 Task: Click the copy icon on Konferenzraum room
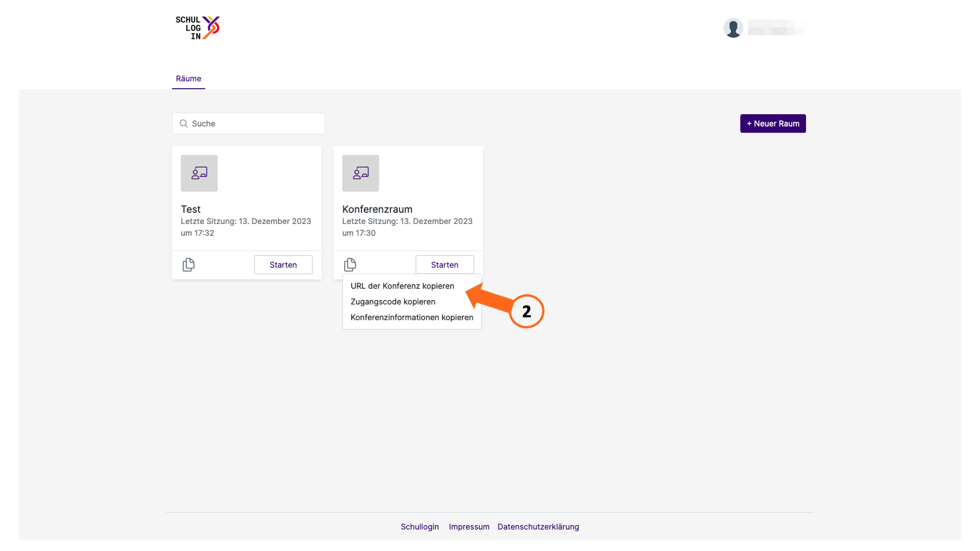pyautogui.click(x=350, y=265)
